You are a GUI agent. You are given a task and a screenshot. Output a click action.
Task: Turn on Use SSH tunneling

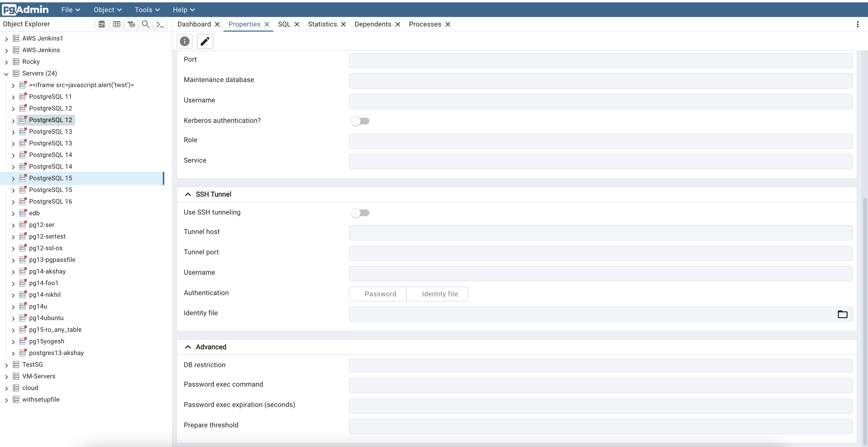click(361, 213)
